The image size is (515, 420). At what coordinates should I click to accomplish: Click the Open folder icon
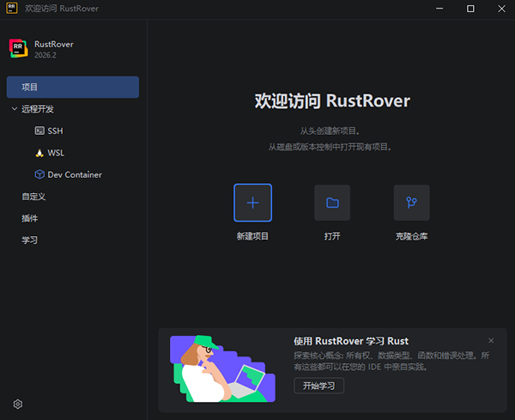pos(332,203)
